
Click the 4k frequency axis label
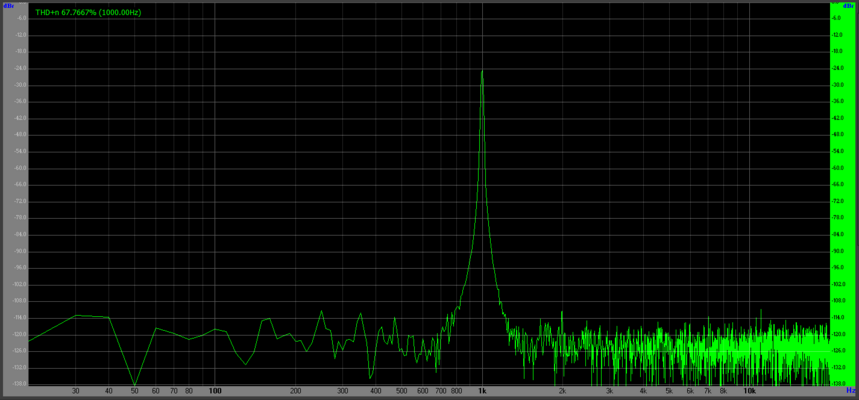tap(643, 391)
